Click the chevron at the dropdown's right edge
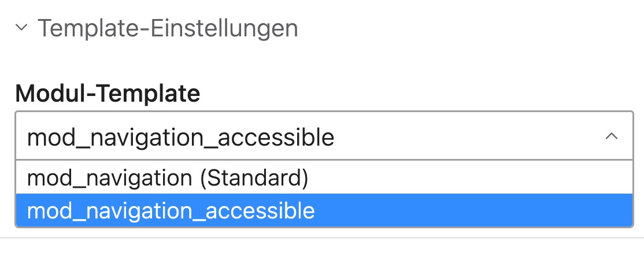The image size is (644, 256). click(611, 137)
